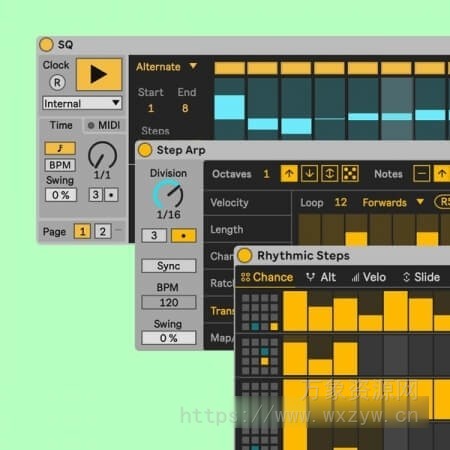Open the Velocity lane in Step Arp
The height and width of the screenshot is (450, 450).
coord(247,203)
